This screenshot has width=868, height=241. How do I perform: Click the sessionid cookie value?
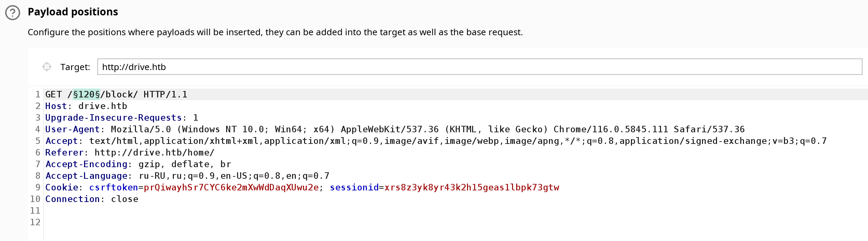point(472,187)
